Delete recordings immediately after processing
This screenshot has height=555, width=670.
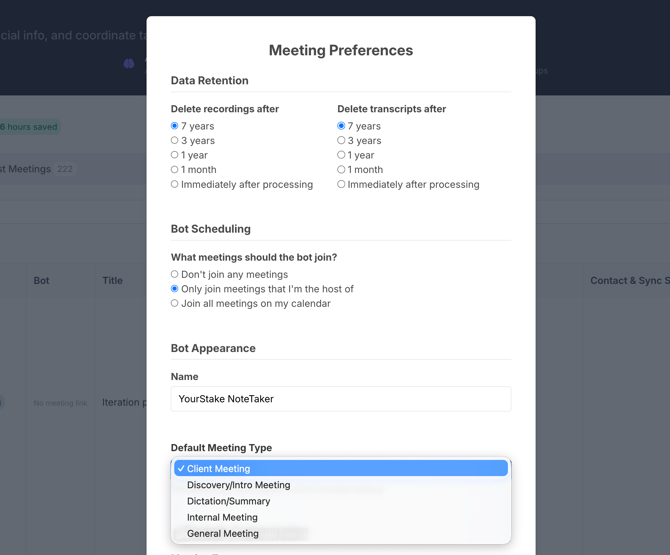click(x=175, y=184)
